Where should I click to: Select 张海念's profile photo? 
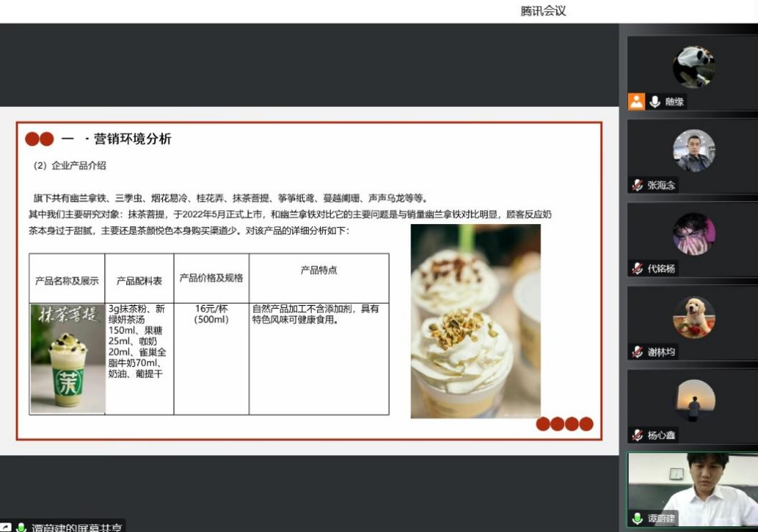point(693,151)
